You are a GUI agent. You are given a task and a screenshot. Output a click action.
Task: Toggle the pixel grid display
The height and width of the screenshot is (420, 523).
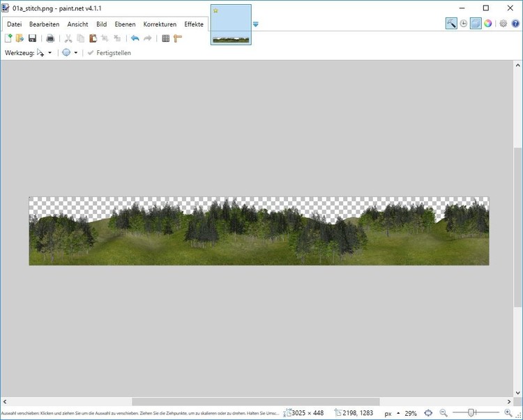pos(165,38)
